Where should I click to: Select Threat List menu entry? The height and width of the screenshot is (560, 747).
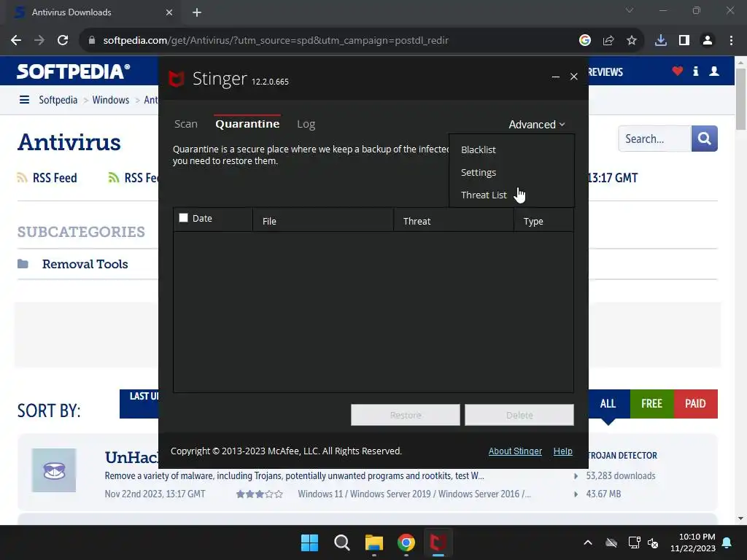point(484,195)
